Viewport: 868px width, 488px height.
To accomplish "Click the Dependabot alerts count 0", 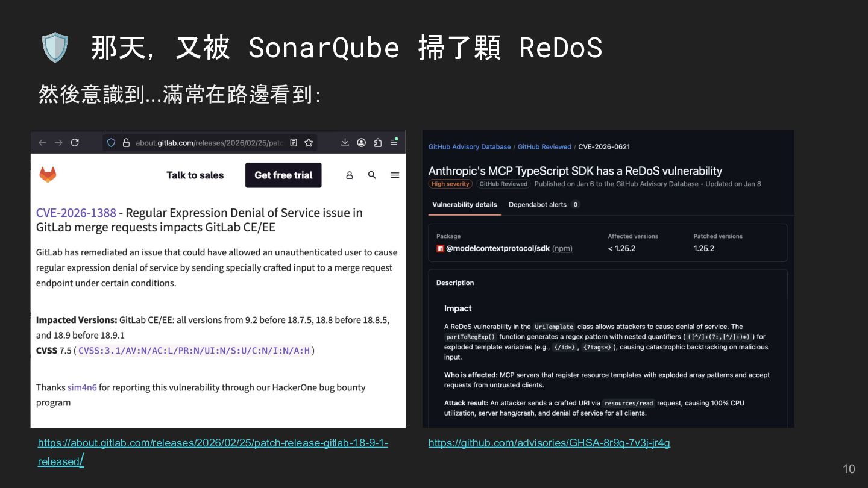I will coord(575,205).
